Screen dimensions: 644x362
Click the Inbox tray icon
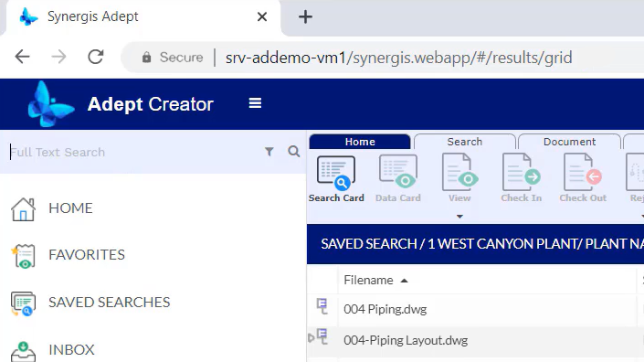23,351
